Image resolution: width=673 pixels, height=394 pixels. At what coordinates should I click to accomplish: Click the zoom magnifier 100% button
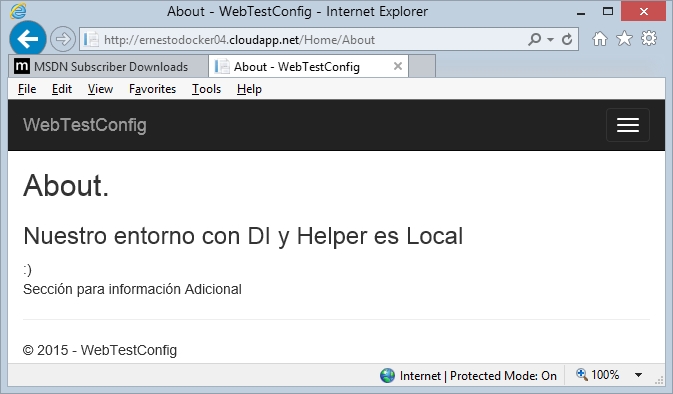[597, 375]
